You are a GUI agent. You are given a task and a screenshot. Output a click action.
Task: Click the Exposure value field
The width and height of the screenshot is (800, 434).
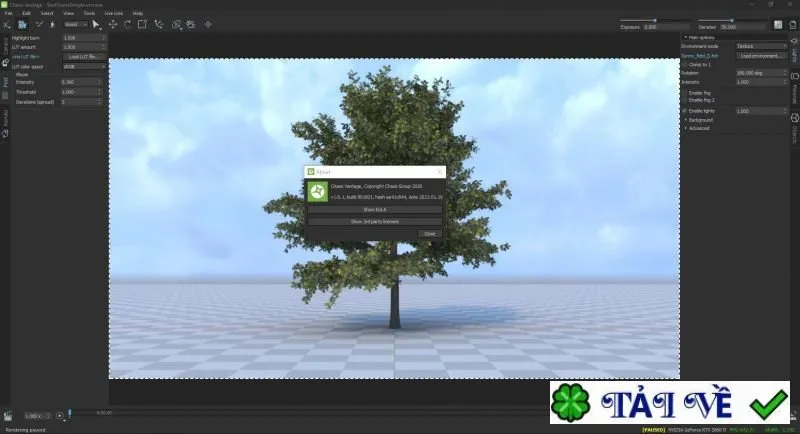[x=665, y=27]
